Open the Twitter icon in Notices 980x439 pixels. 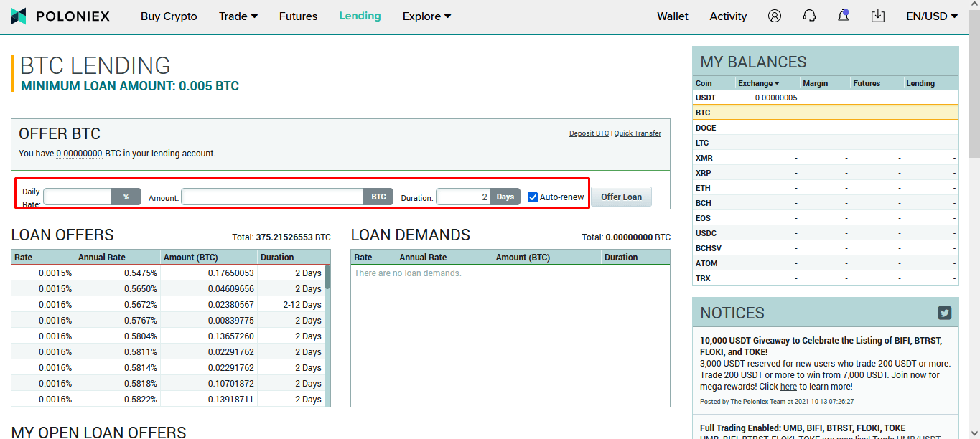944,313
